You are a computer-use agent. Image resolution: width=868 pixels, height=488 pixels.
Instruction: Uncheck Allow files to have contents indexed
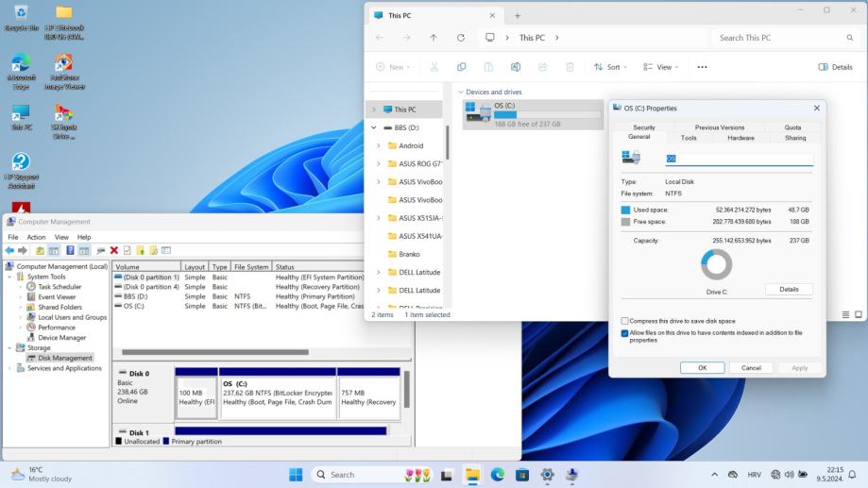click(625, 332)
